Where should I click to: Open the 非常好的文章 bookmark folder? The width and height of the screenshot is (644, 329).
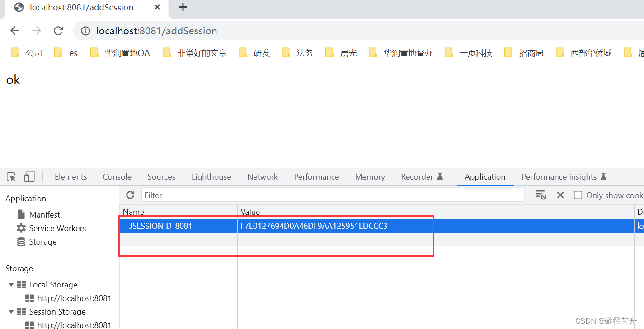click(x=194, y=53)
